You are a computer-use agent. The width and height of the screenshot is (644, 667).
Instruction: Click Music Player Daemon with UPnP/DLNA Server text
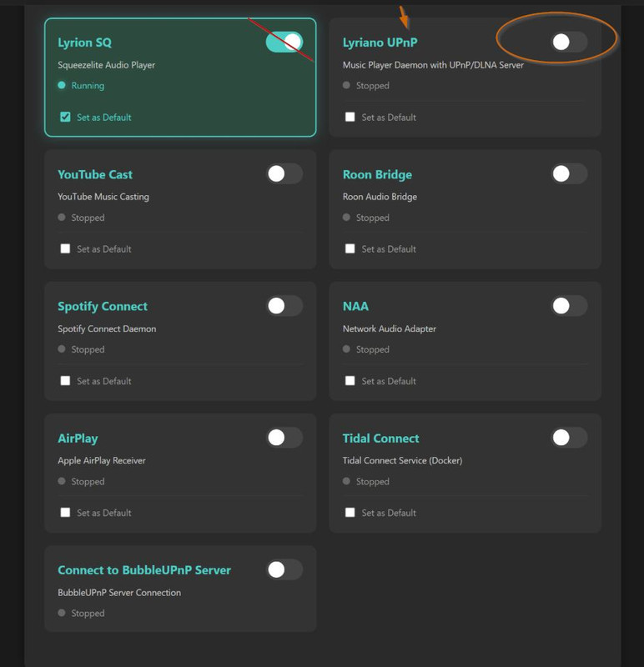433,65
